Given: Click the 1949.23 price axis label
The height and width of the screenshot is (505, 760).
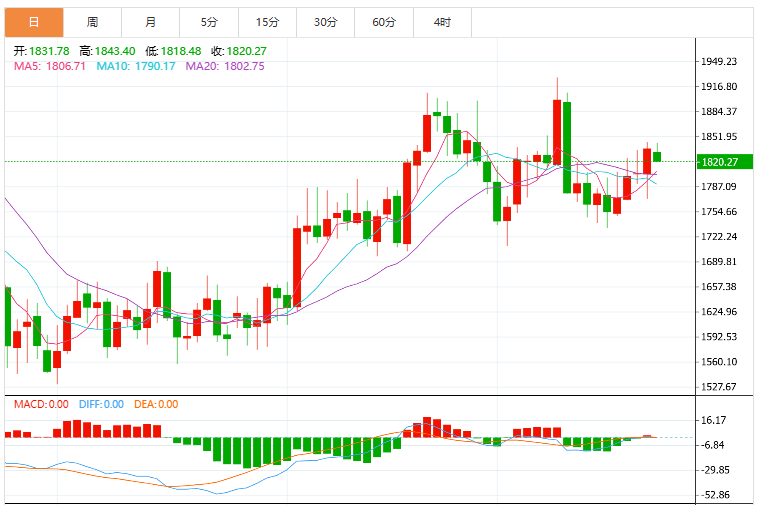Looking at the screenshot, I should 719,62.
